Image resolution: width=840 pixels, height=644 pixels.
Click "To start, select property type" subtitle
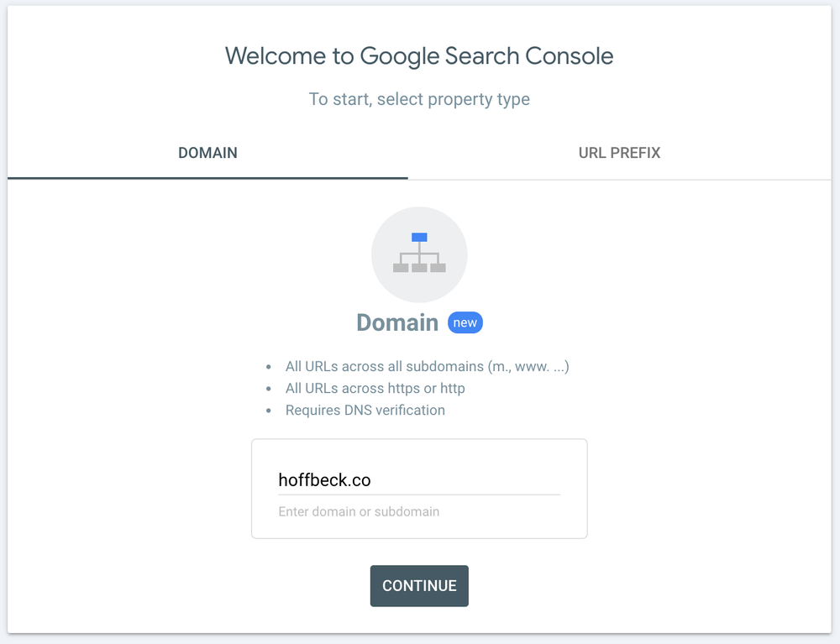tap(419, 100)
